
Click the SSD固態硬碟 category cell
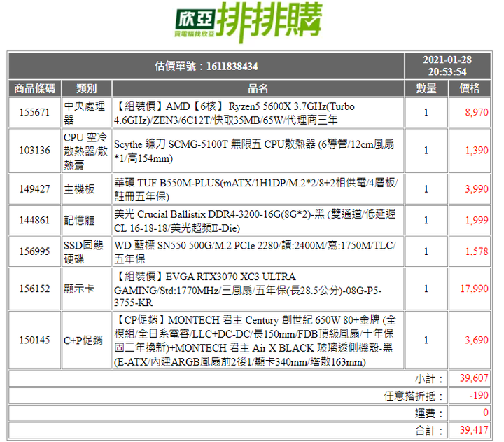[x=87, y=251]
